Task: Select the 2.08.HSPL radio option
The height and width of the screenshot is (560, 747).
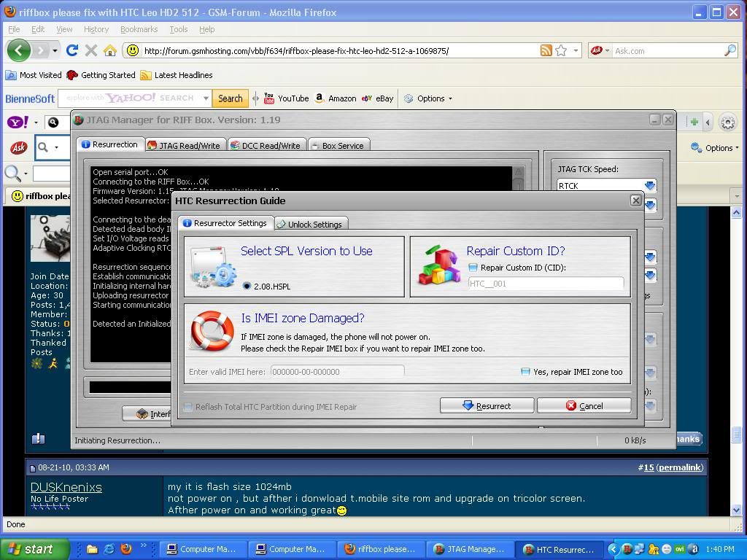Action: [247, 286]
